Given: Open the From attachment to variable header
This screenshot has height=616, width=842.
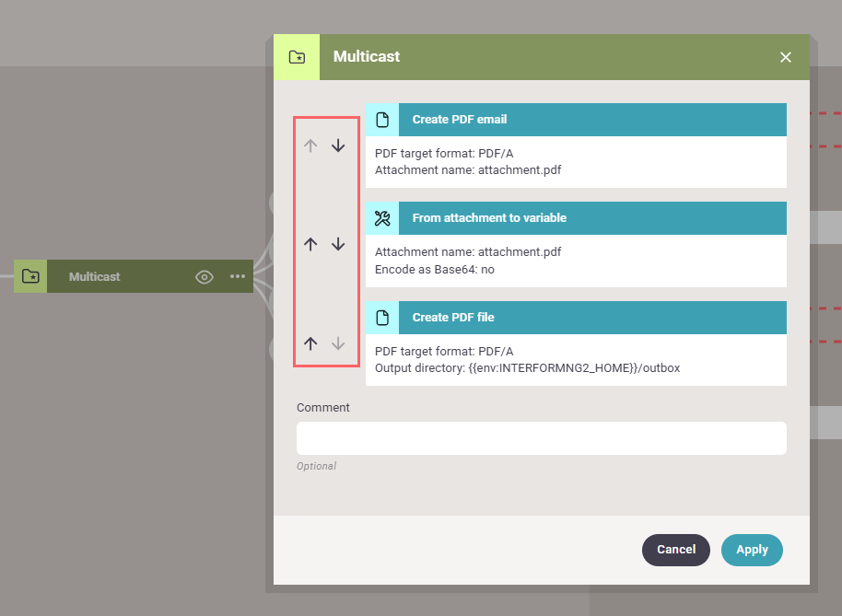Looking at the screenshot, I should pos(591,218).
